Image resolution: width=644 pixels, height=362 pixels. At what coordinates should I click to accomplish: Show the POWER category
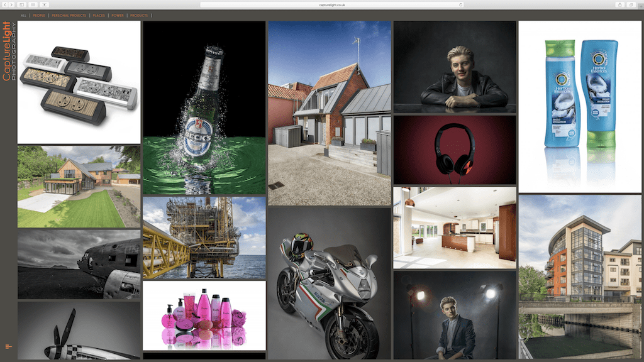118,16
